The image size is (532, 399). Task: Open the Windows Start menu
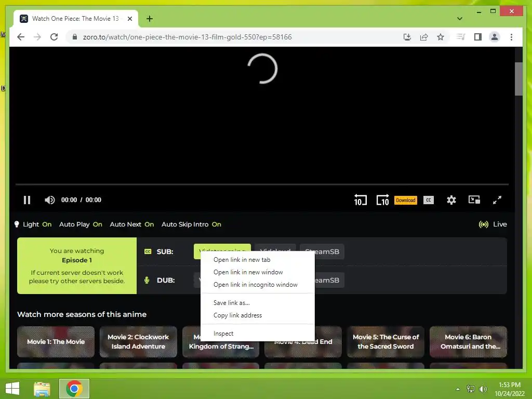coord(12,389)
